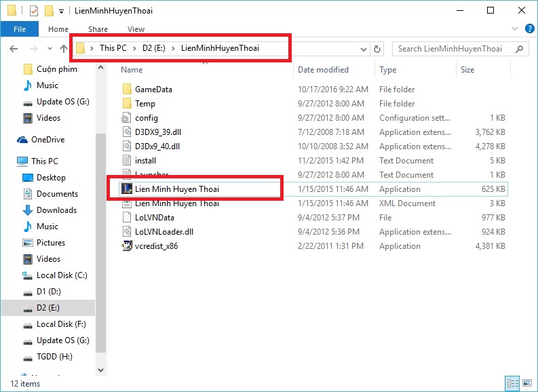Expand the ribbon with the chevron

coord(515,28)
